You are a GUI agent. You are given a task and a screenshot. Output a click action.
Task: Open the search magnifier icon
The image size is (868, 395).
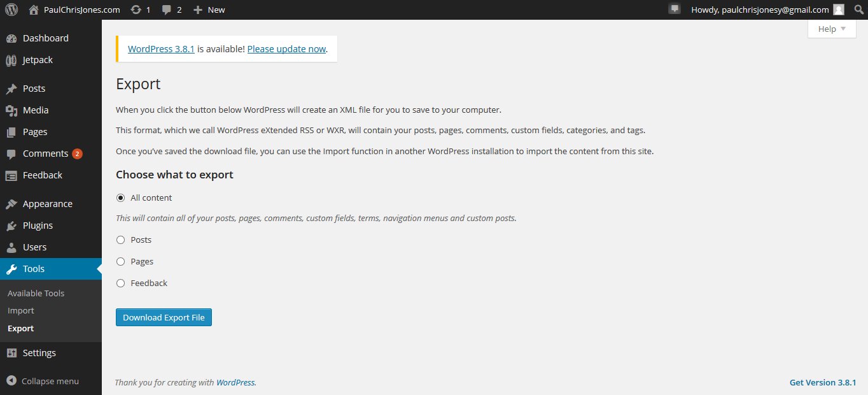point(858,10)
